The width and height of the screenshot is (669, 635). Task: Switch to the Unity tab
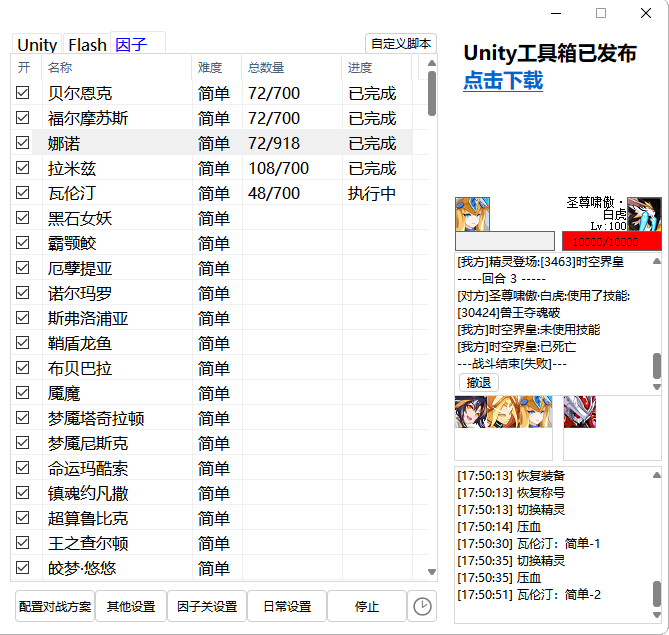click(37, 44)
